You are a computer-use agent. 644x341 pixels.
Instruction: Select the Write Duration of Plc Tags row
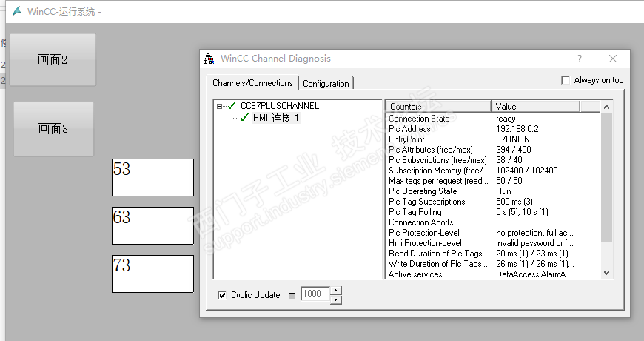click(493, 264)
